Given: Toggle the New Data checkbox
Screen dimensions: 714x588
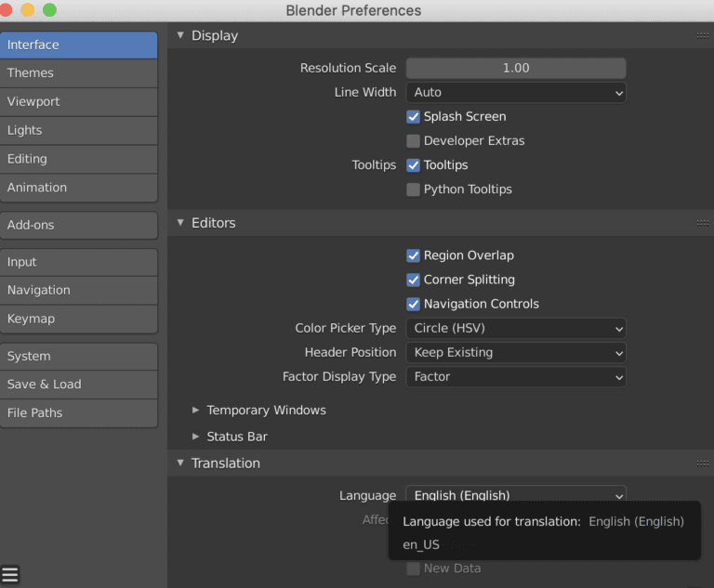Looking at the screenshot, I should 413,568.
